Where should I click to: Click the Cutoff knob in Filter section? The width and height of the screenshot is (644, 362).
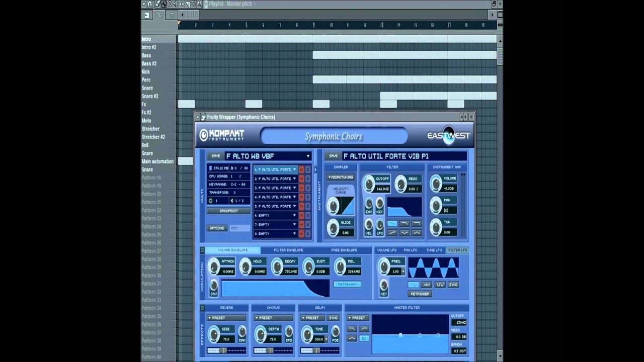point(369,184)
